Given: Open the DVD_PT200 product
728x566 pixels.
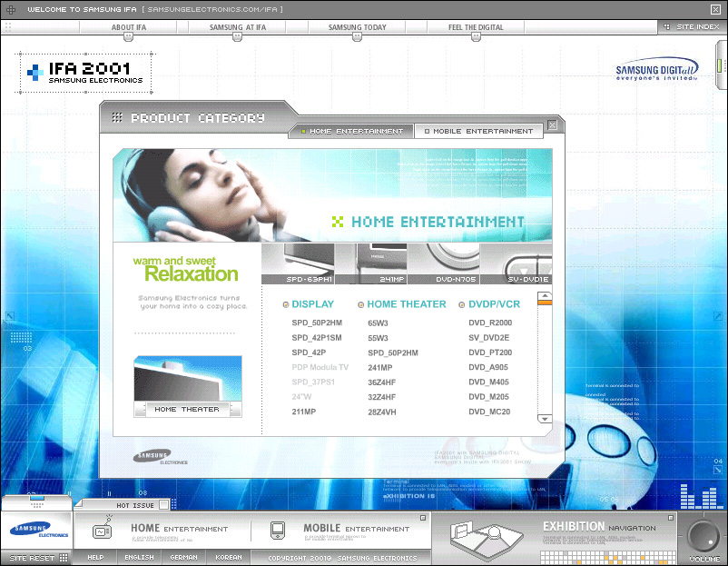Looking at the screenshot, I should coord(490,353).
